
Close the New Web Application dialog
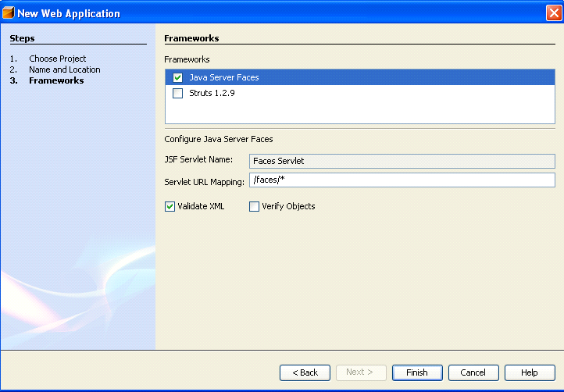point(554,13)
